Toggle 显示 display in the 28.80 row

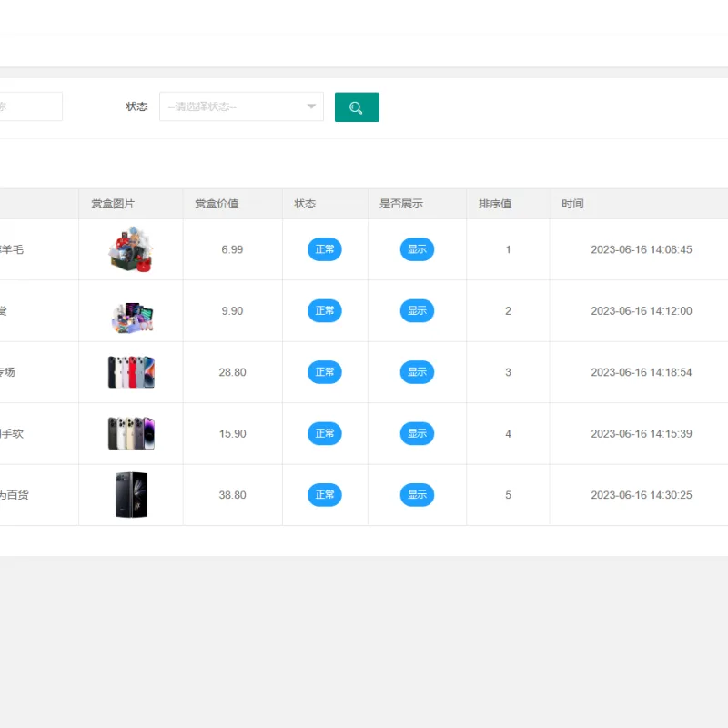tap(417, 372)
